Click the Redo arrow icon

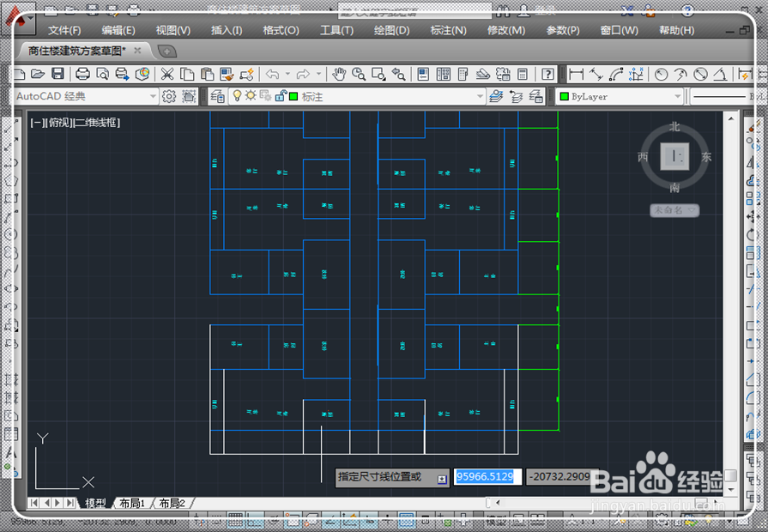tap(303, 75)
